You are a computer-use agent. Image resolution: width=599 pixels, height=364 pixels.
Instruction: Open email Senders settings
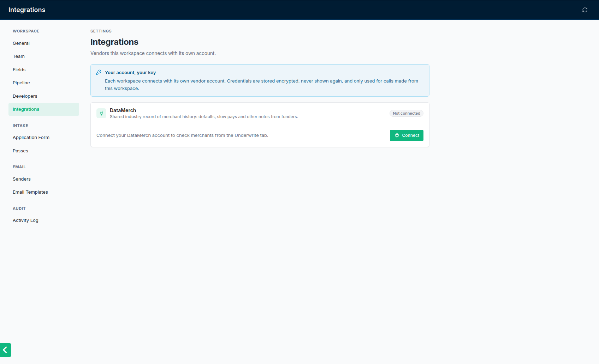click(44, 179)
